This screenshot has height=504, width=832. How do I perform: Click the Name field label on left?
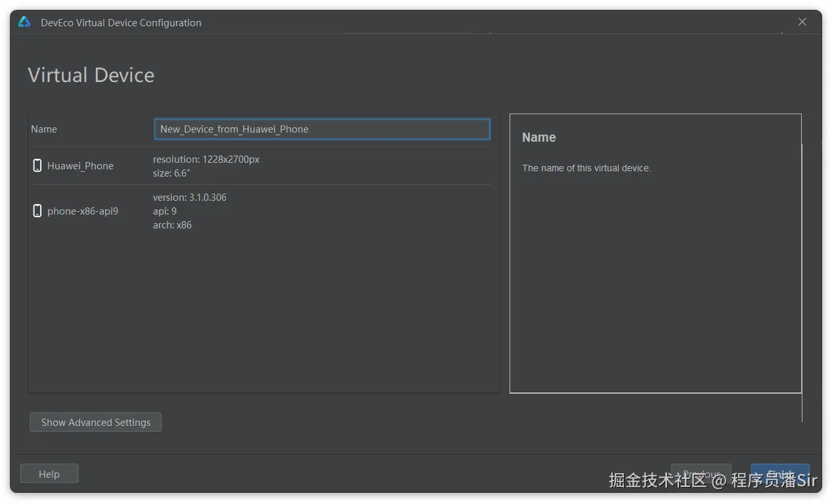point(44,129)
